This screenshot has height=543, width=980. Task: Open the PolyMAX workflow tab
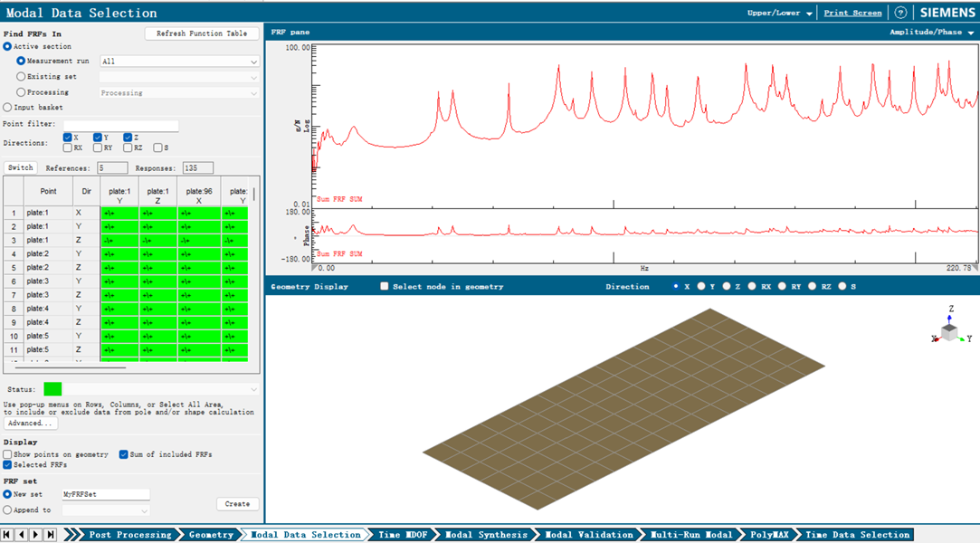tap(769, 535)
